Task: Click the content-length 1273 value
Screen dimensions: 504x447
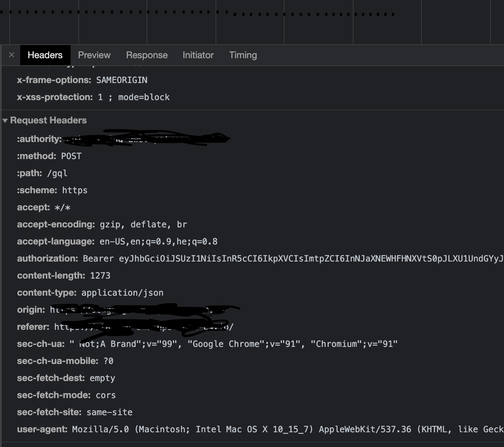Action: tap(100, 275)
